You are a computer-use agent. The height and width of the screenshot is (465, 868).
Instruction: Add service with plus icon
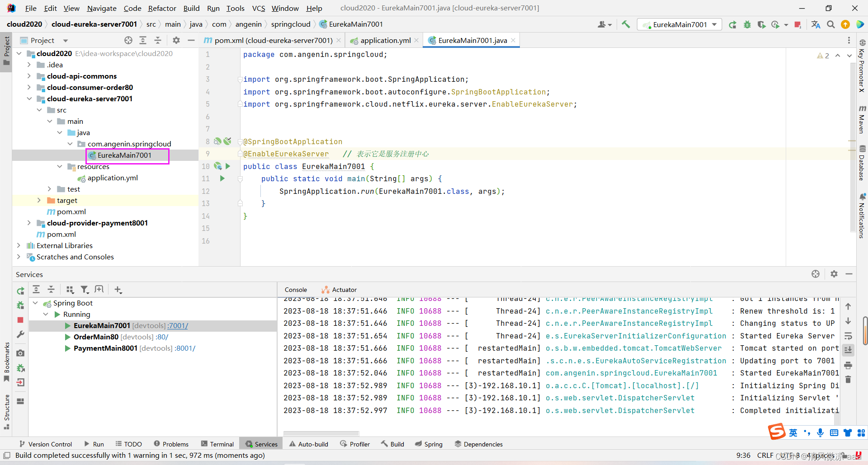click(118, 290)
